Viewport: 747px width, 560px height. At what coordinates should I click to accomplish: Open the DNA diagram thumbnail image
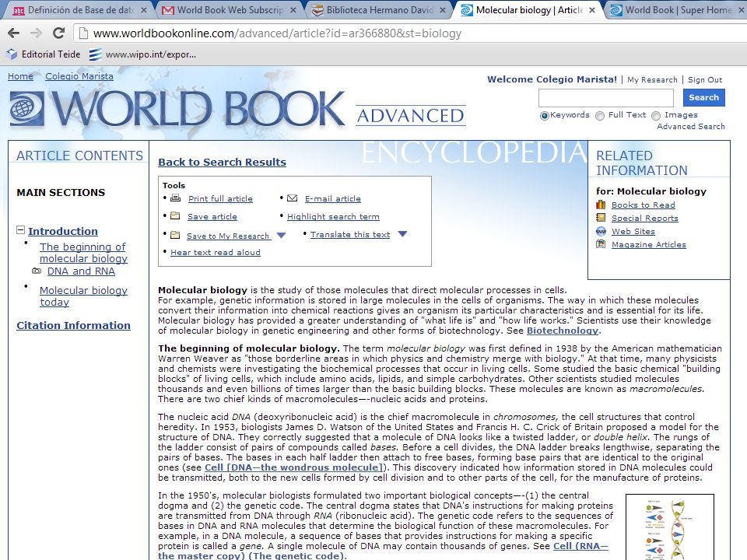pyautogui.click(x=669, y=527)
